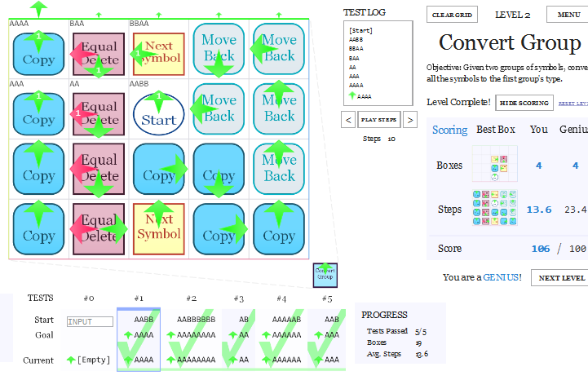Screen dimensions: 588x380
Task: Click [Empty] current value of test #0
Action: (94, 360)
